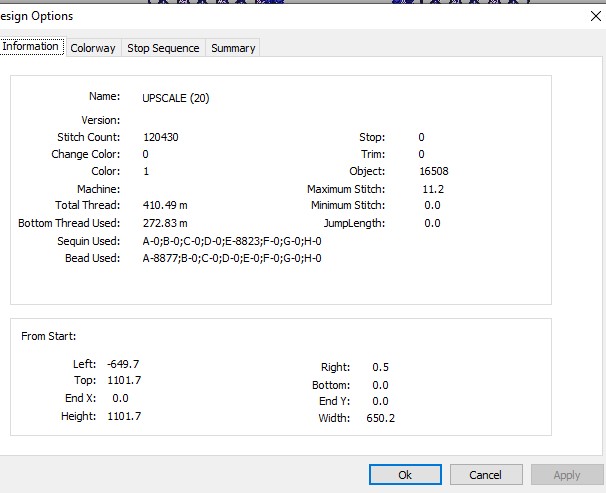606x493 pixels.
Task: Confirm the dialog with Ok button
Action: pyautogui.click(x=405, y=474)
